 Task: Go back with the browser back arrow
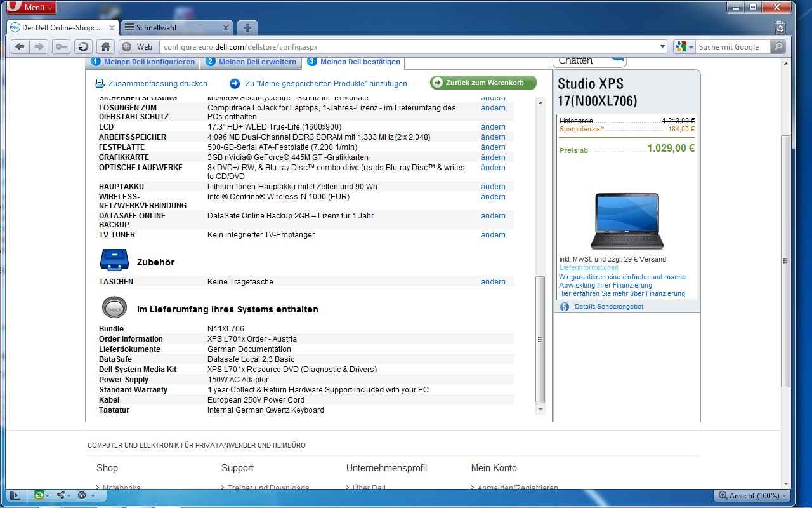(20, 46)
